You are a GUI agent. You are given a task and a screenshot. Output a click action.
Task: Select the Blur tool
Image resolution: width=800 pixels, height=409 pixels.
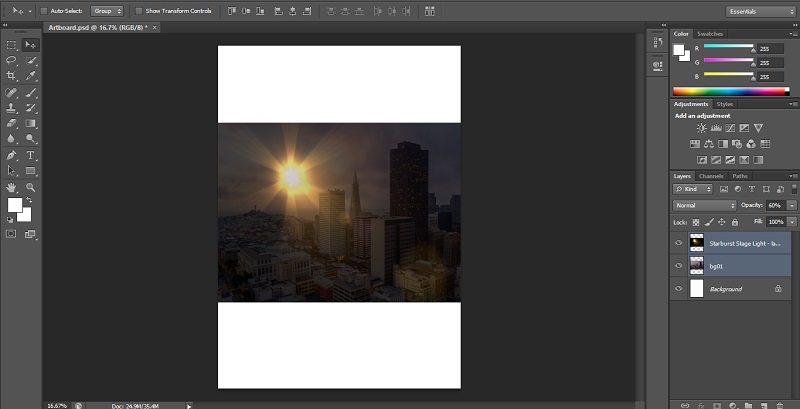point(11,138)
